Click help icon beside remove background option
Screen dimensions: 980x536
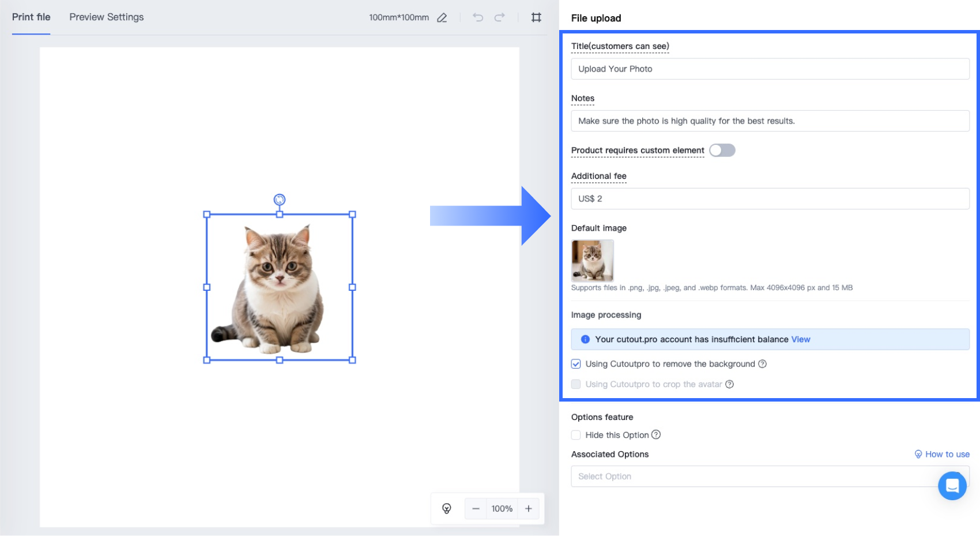[x=763, y=364]
